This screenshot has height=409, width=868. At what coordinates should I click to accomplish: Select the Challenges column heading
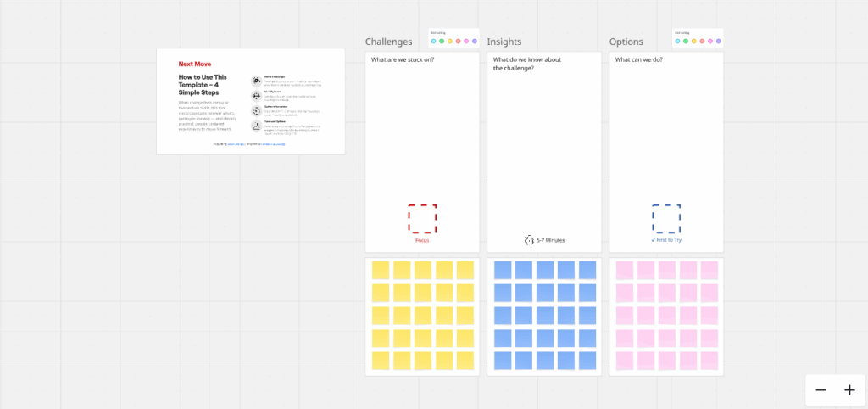point(388,42)
